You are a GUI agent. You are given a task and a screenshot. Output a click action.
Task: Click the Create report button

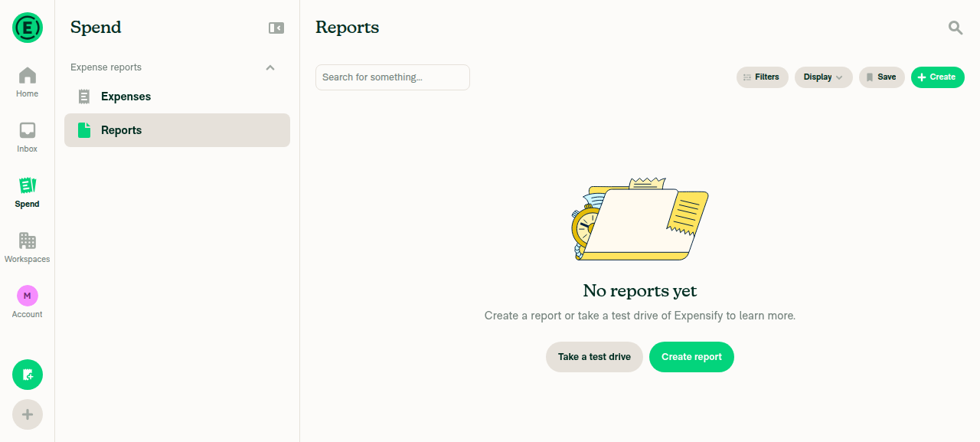point(691,357)
